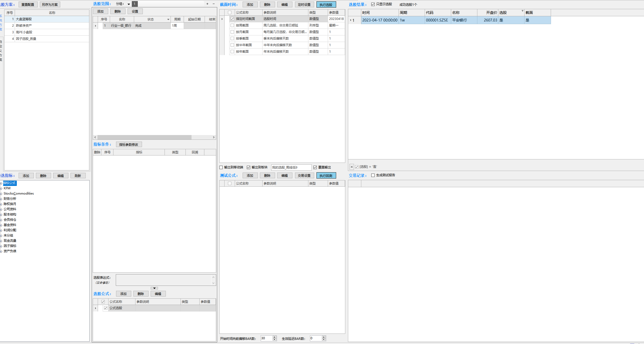The image size is (644, 344).
Task: Enable 生成测试报告 checkbox
Action: [x=373, y=175]
